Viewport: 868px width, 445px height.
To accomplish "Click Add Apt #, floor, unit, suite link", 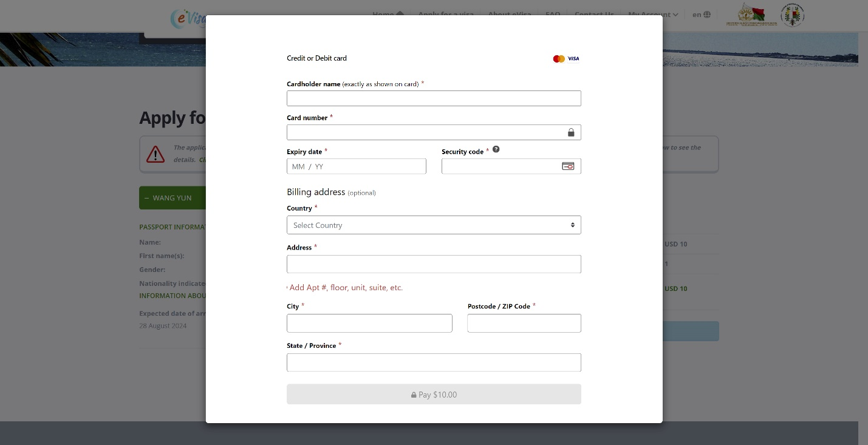I will coord(346,288).
